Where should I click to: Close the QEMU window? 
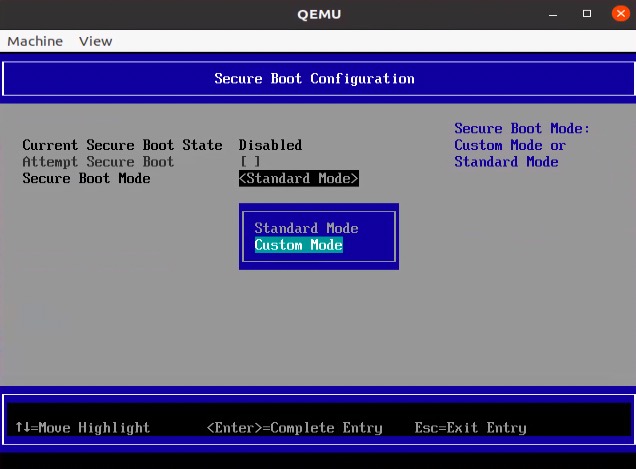(621, 14)
